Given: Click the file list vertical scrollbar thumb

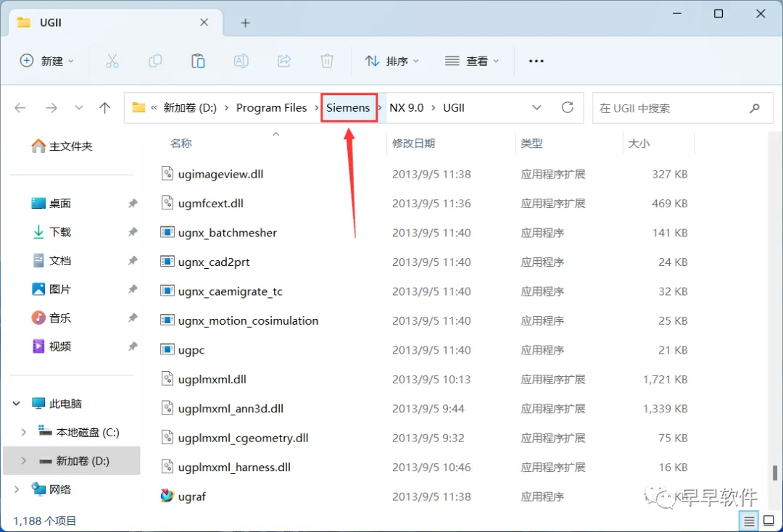Looking at the screenshot, I should tap(774, 473).
